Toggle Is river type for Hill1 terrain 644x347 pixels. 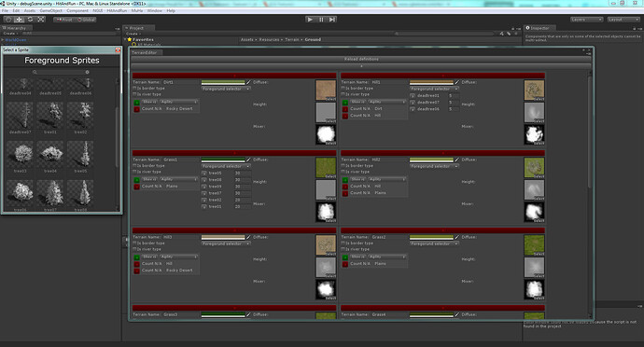point(343,94)
